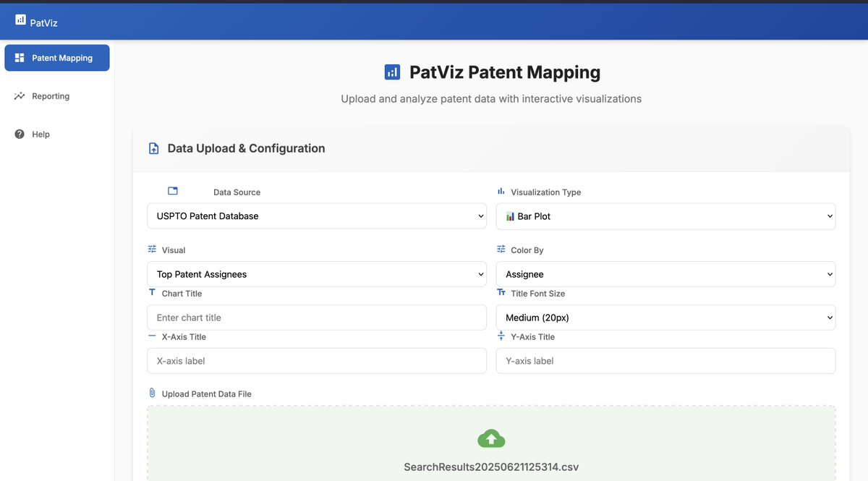Click the Data Source label text
Screen dimensions: 868x481
pos(237,192)
